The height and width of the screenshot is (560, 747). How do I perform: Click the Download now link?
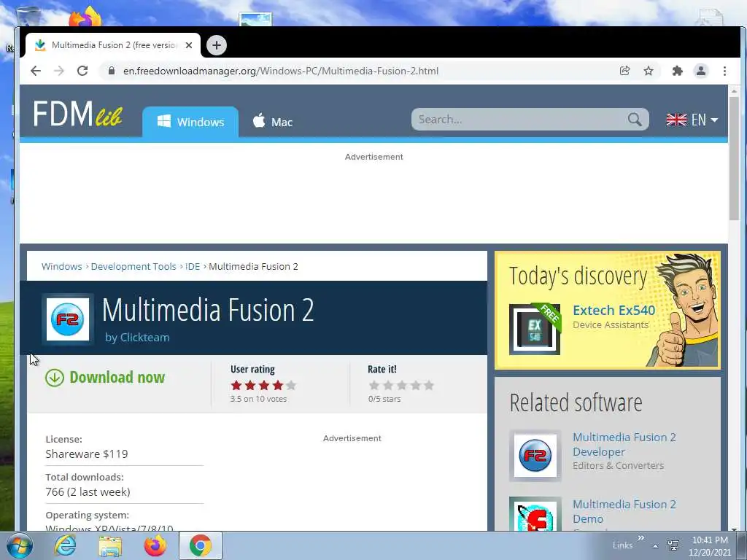[x=117, y=377]
